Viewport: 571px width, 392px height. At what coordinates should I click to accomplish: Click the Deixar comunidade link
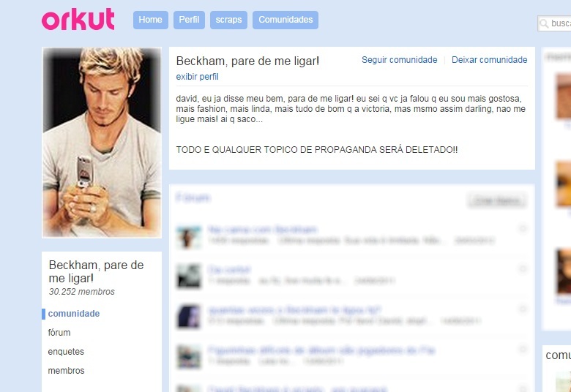[490, 60]
